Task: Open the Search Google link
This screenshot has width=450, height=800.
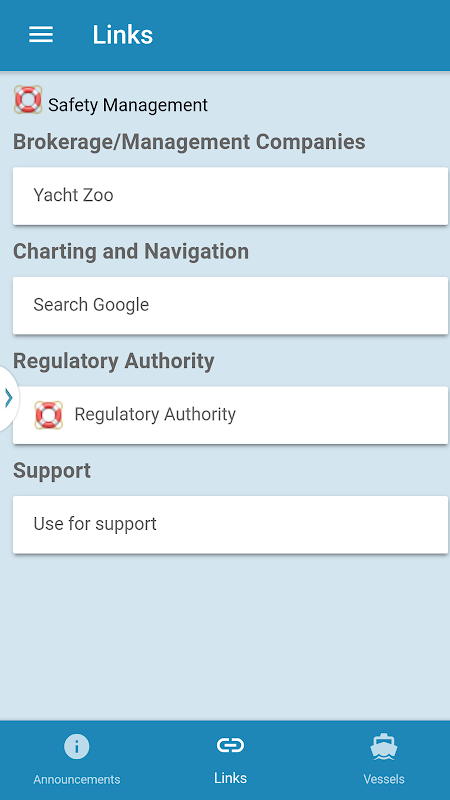Action: click(230, 306)
